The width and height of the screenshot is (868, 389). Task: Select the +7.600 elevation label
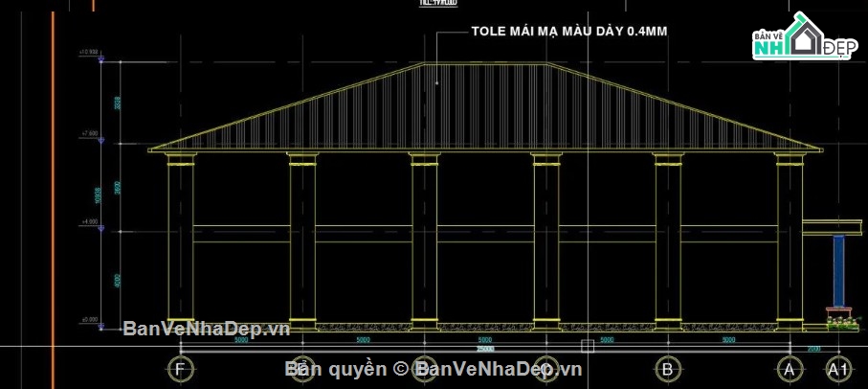(90, 133)
